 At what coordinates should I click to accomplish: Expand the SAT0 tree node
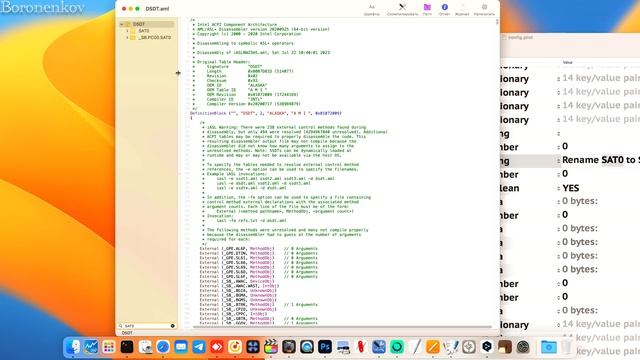127,31
